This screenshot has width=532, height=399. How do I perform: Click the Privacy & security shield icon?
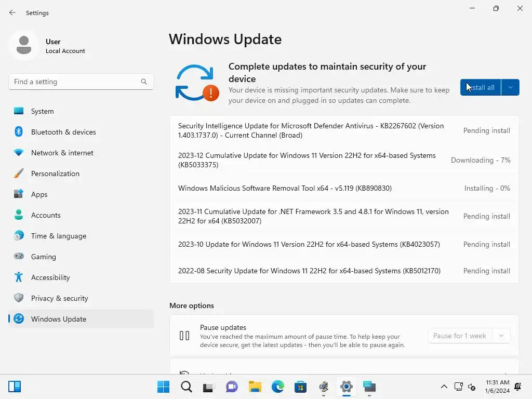(19, 298)
